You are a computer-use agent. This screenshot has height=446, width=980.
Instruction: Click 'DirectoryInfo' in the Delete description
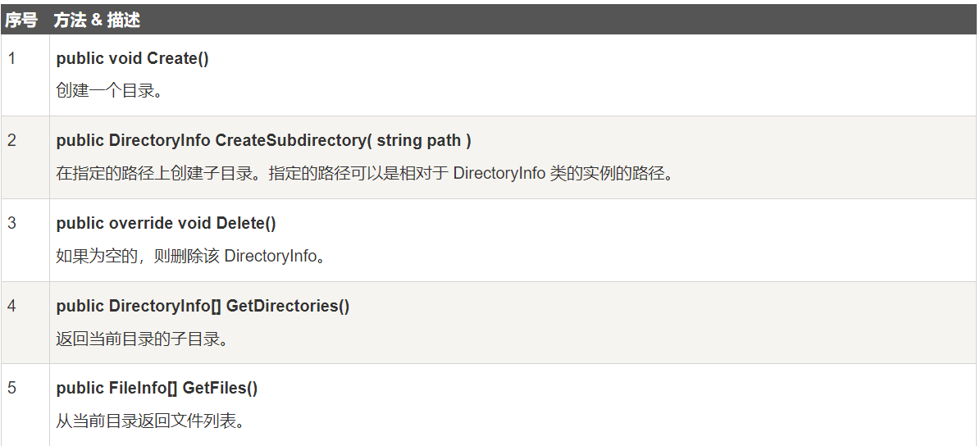pos(270,256)
